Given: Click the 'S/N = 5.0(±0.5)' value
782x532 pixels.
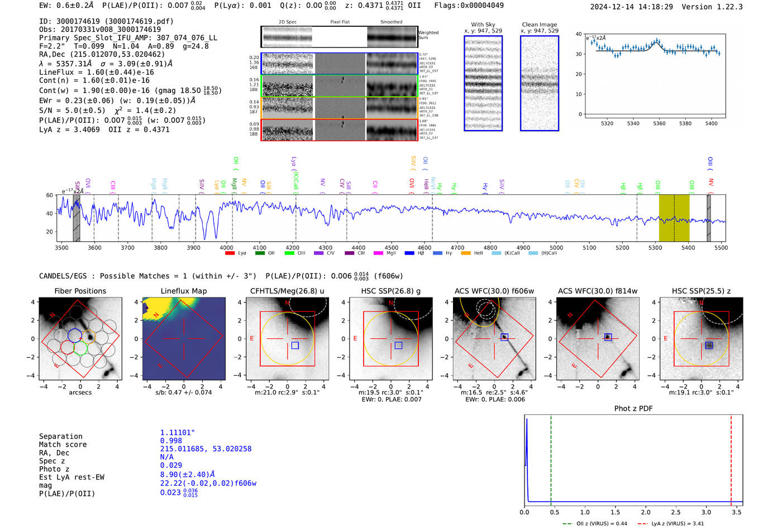Looking at the screenshot, I should click(x=72, y=110).
